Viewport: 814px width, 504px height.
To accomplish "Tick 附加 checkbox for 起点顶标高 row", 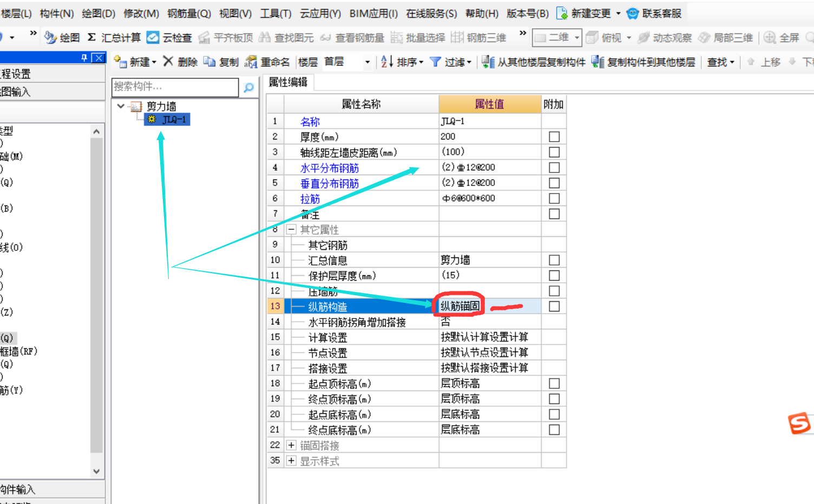I will coord(554,383).
